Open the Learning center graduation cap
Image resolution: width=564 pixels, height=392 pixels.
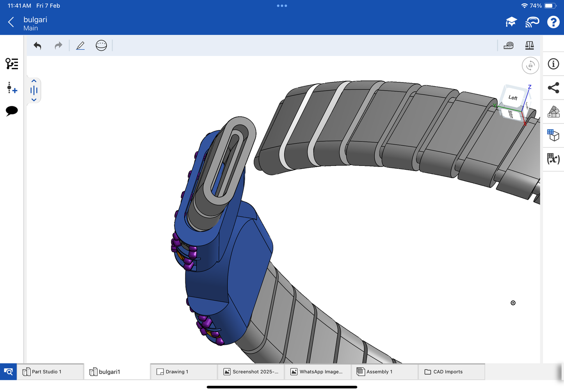(511, 22)
